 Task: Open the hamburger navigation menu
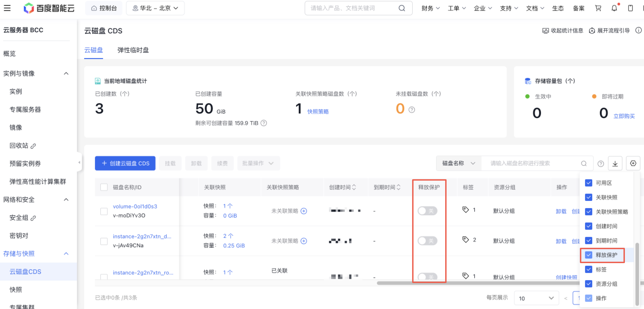[7, 8]
